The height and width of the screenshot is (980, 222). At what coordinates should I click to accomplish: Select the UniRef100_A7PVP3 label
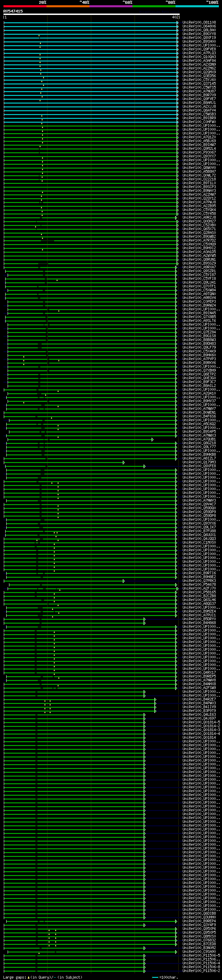[199, 359]
